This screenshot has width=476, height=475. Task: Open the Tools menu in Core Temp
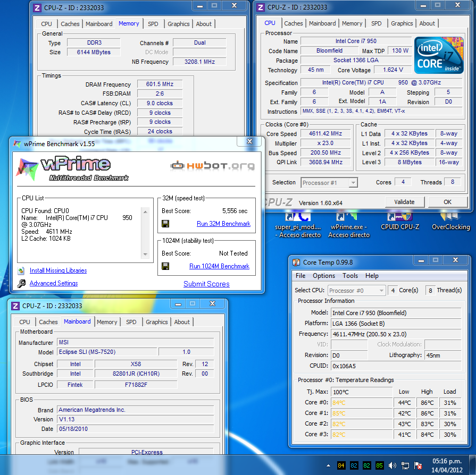350,276
